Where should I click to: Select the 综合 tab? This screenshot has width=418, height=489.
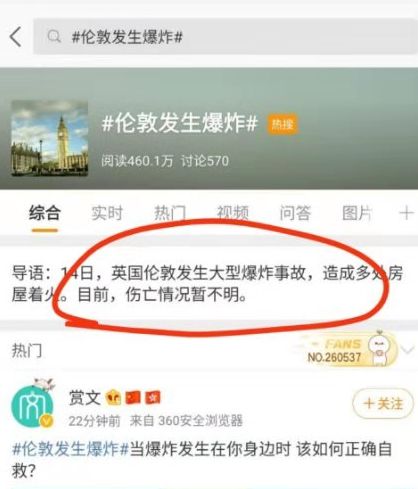point(45,213)
